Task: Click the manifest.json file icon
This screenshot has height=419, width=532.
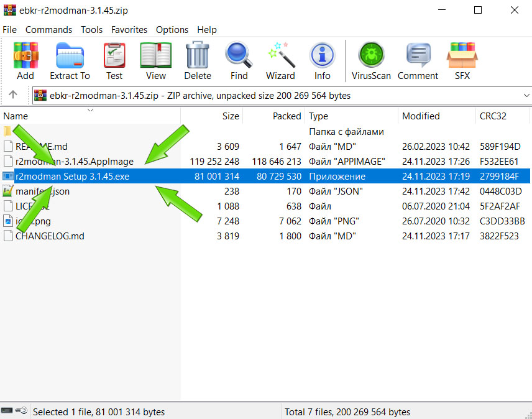Action: (x=8, y=191)
